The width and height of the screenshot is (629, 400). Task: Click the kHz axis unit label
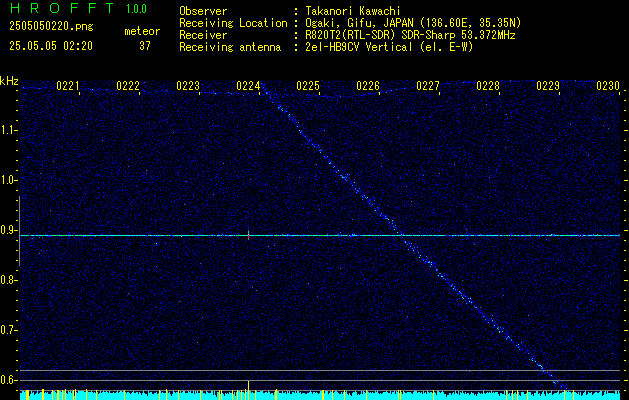click(x=9, y=81)
